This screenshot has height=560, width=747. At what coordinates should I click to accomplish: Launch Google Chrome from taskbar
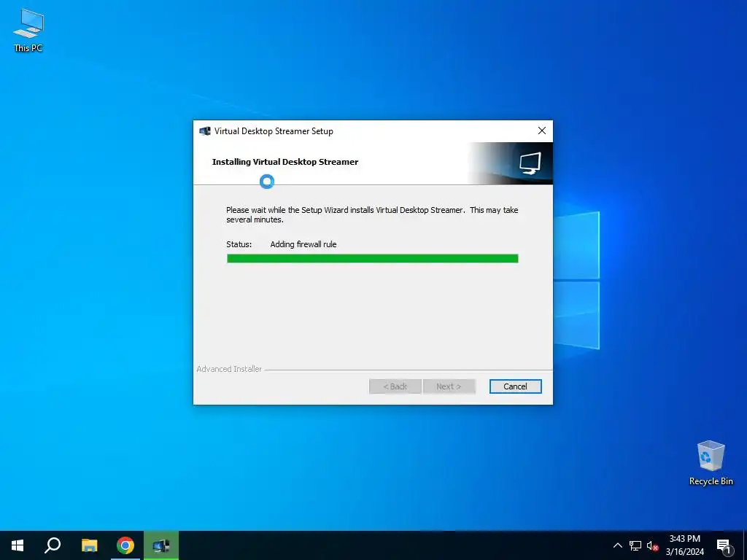click(x=125, y=545)
